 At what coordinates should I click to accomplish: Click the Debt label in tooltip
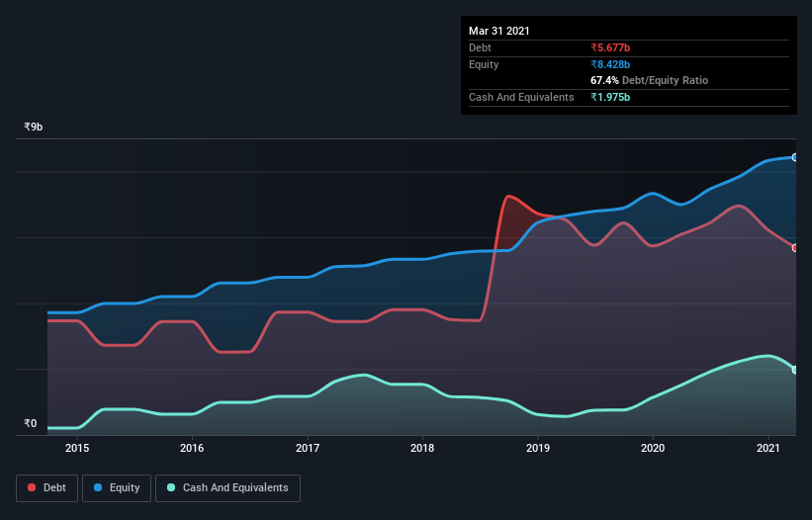pyautogui.click(x=480, y=47)
